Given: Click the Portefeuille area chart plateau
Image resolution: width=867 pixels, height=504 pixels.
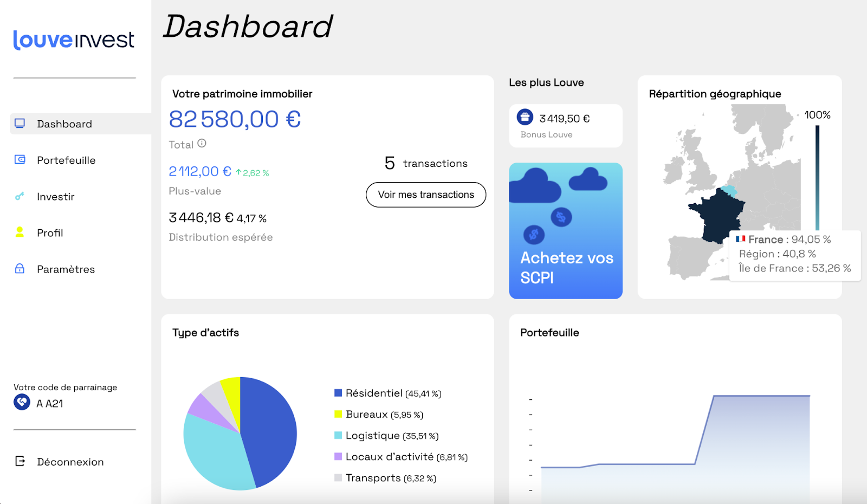Looking at the screenshot, I should [761, 396].
